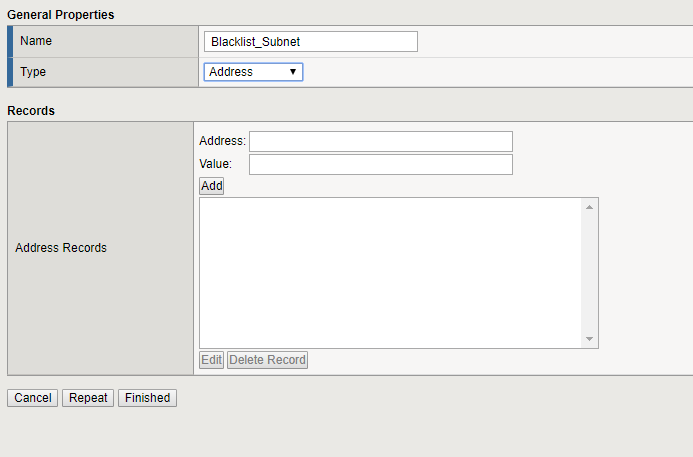Viewport: 693px width, 457px height.
Task: Click the Address input field
Action: pos(380,141)
